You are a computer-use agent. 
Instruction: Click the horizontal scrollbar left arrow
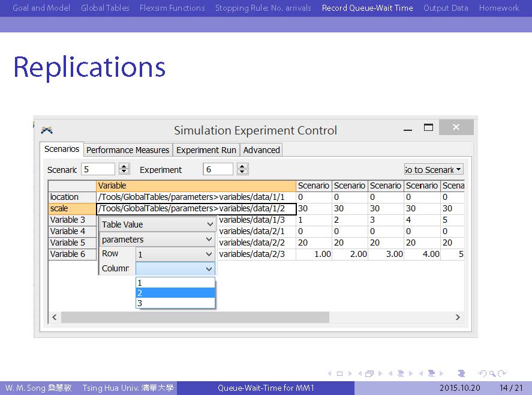pos(54,317)
